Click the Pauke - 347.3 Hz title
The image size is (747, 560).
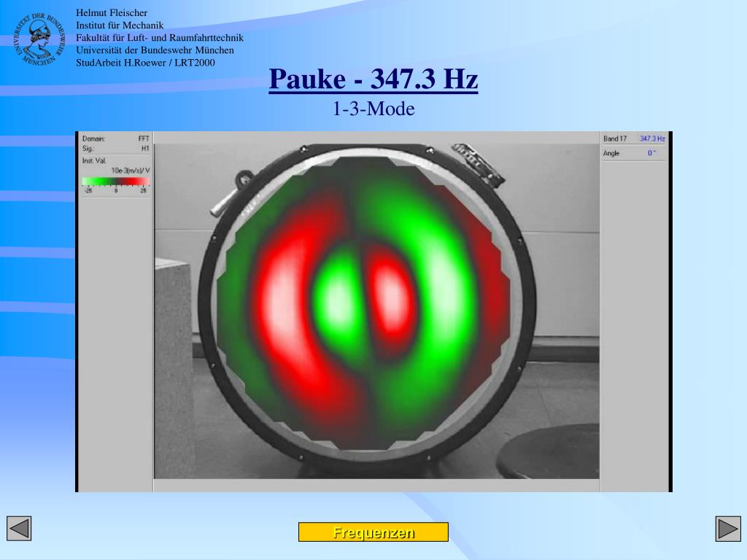click(x=373, y=79)
